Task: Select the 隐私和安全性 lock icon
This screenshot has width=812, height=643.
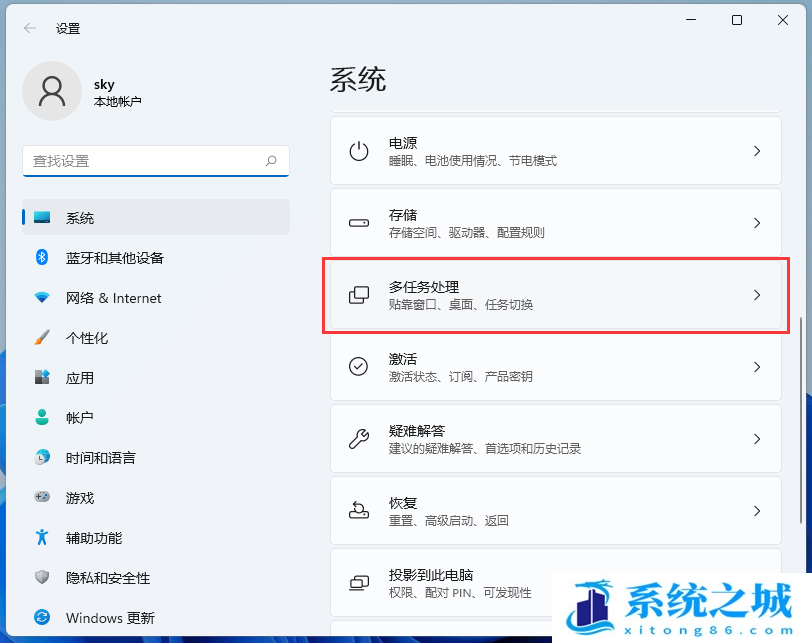Action: 40,578
